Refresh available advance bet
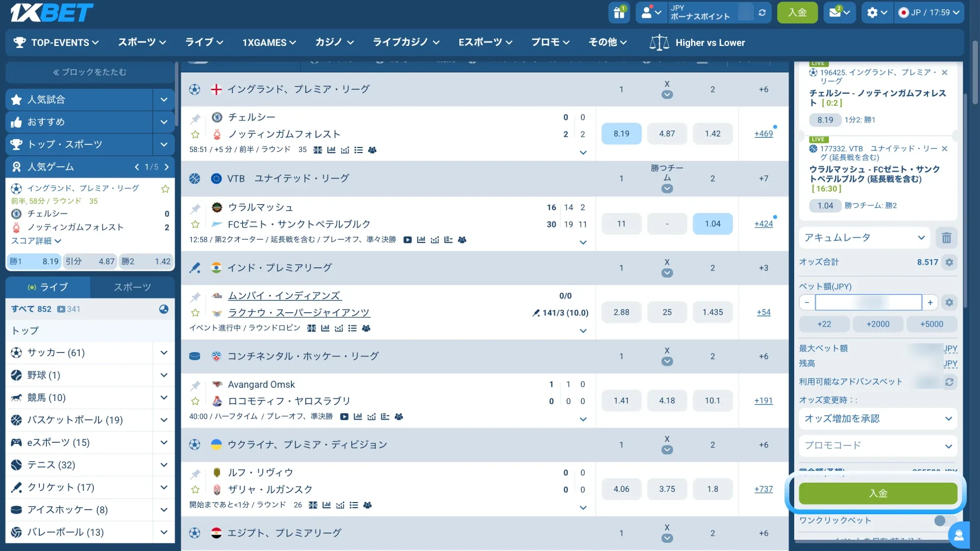This screenshot has width=980, height=551. pos(949,382)
